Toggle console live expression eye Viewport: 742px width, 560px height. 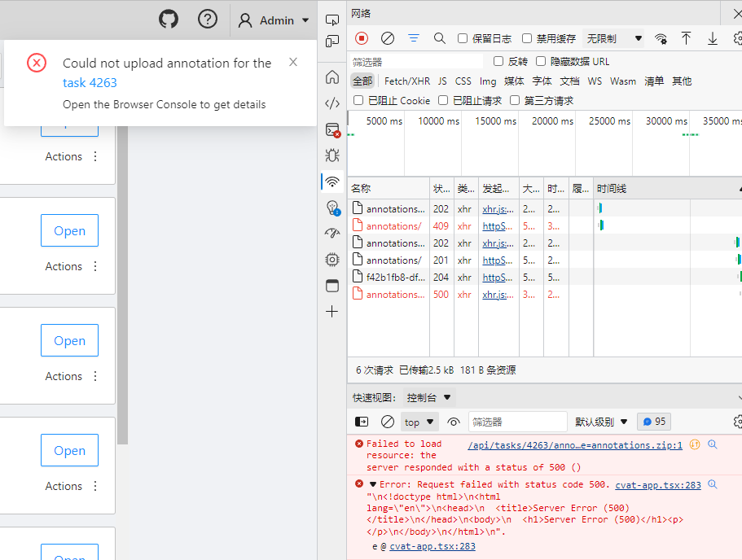(454, 422)
